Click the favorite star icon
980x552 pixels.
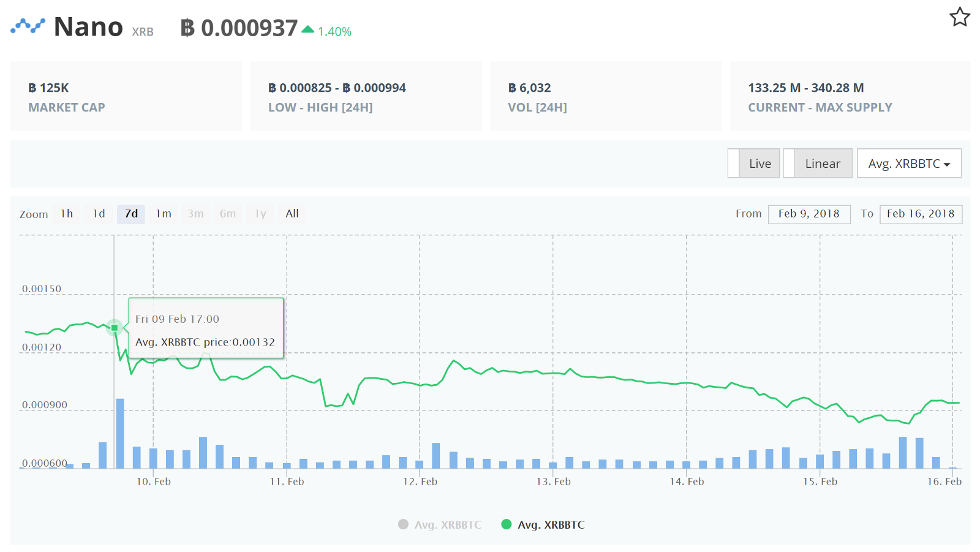959,17
